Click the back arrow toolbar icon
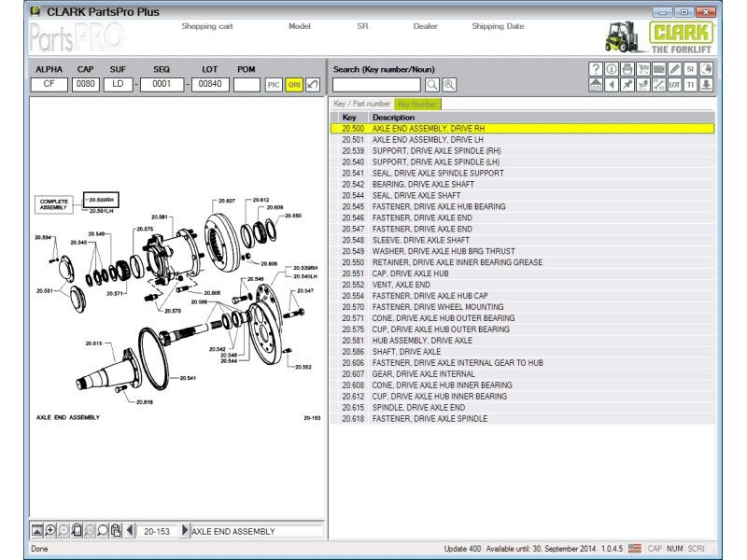 coord(612,85)
